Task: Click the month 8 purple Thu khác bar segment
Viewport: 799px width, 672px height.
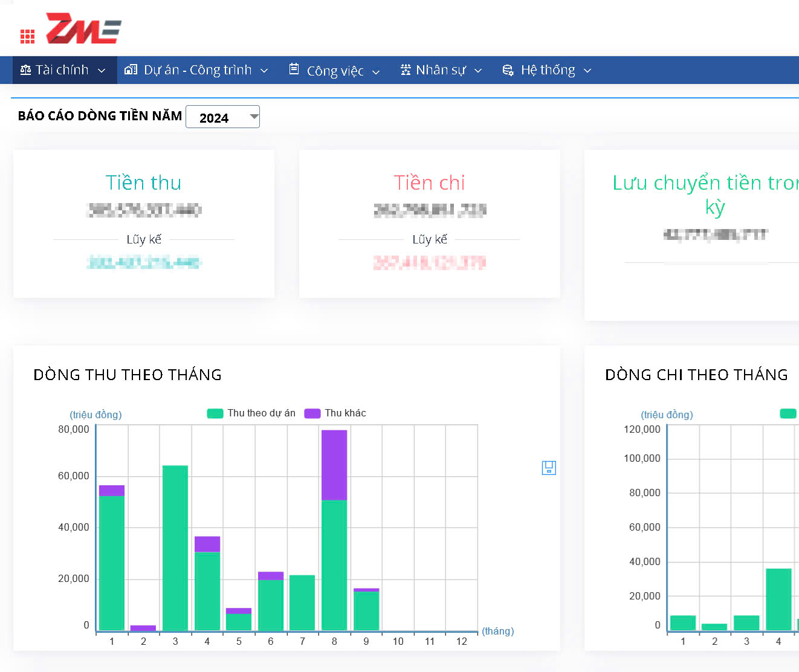Action: (334, 465)
